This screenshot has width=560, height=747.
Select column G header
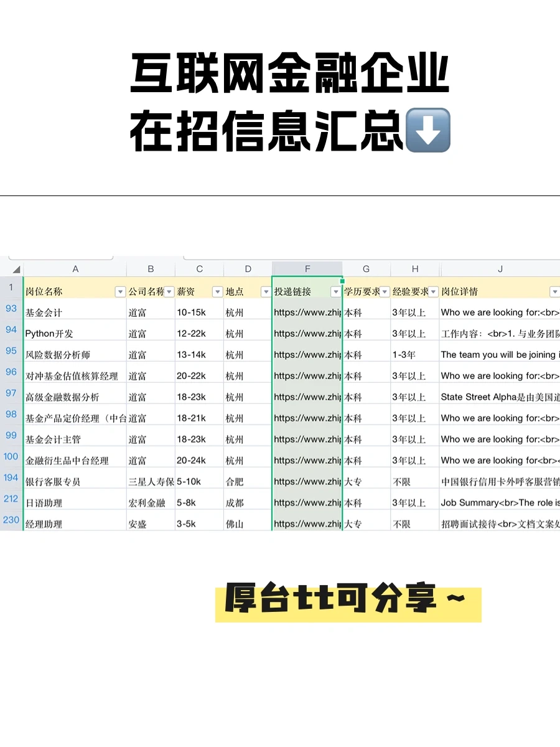(366, 268)
